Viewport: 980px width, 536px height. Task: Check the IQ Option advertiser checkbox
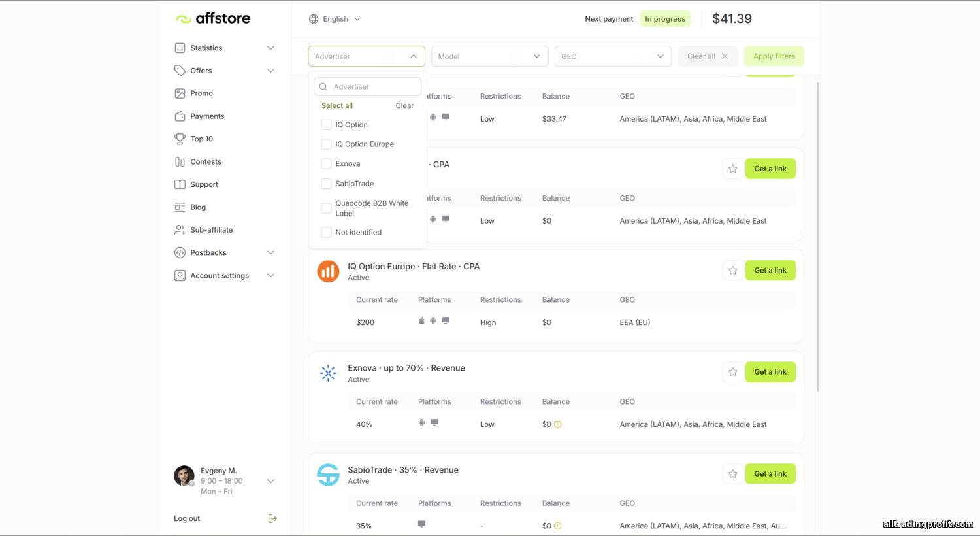pyautogui.click(x=326, y=125)
